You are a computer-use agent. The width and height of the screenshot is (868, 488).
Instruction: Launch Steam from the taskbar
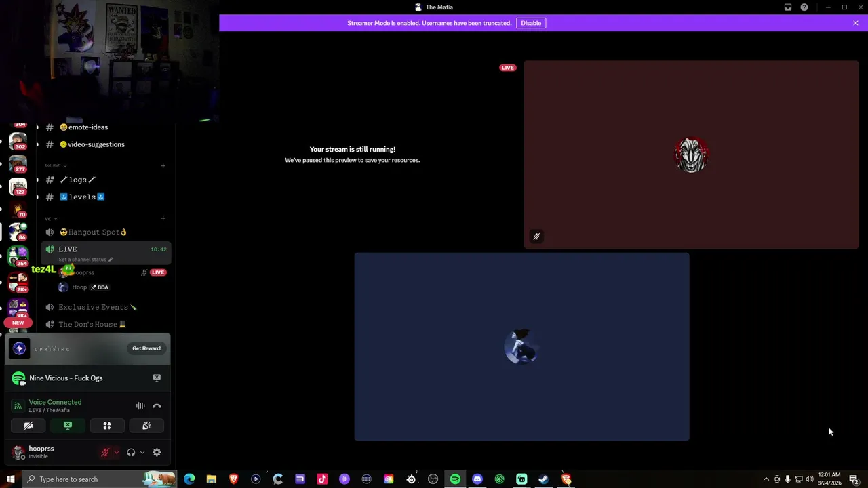point(544,479)
